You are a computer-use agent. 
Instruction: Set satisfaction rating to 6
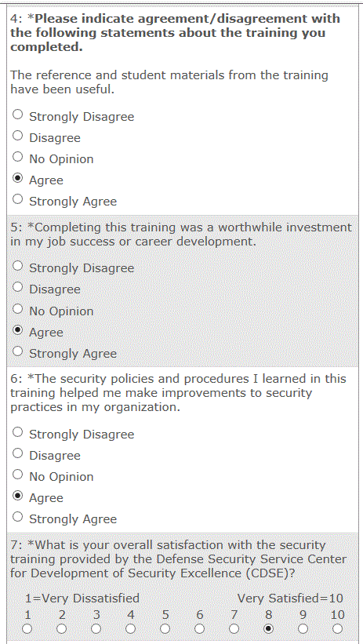point(200,629)
